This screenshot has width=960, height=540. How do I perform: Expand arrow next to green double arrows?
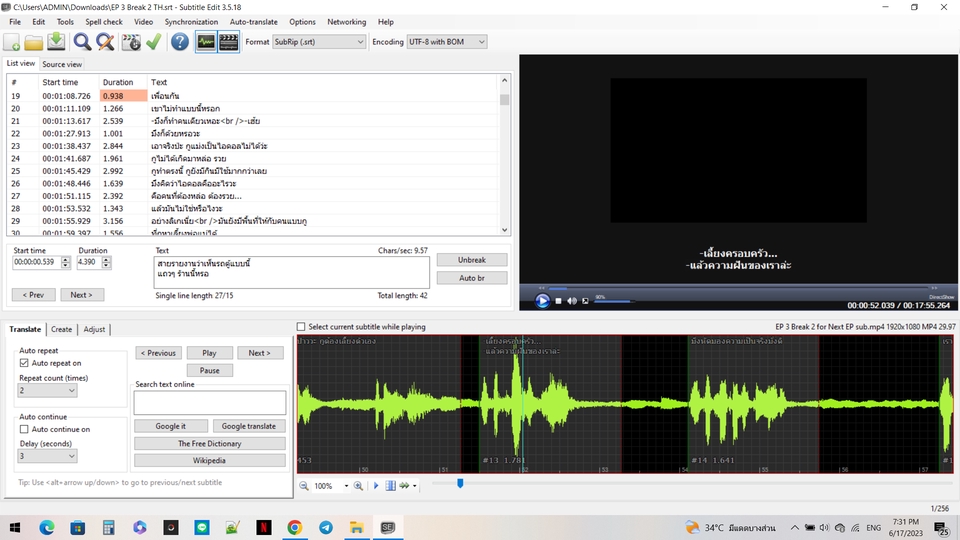(414, 486)
